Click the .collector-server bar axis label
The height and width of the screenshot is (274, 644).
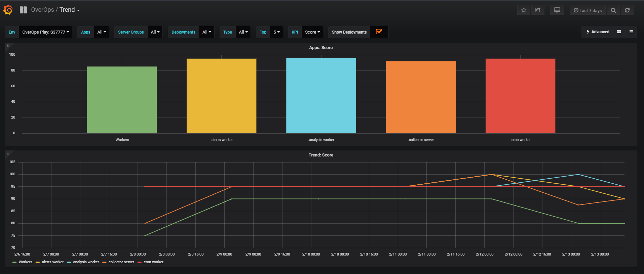(x=421, y=140)
